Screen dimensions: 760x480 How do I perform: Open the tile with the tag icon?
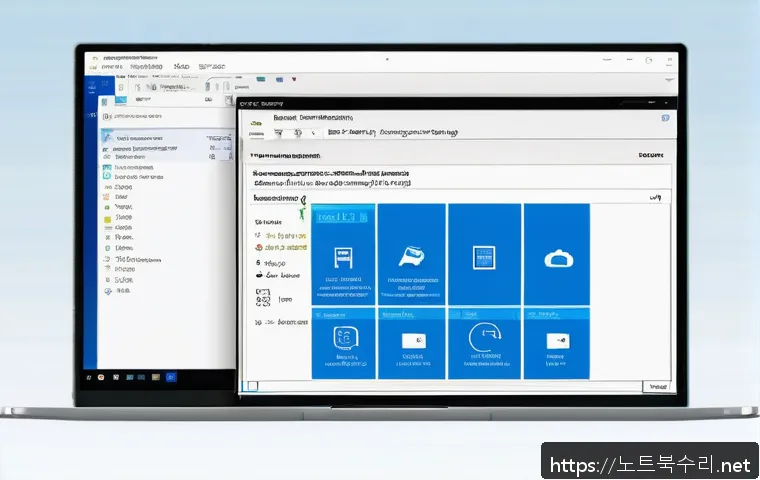[411, 257]
